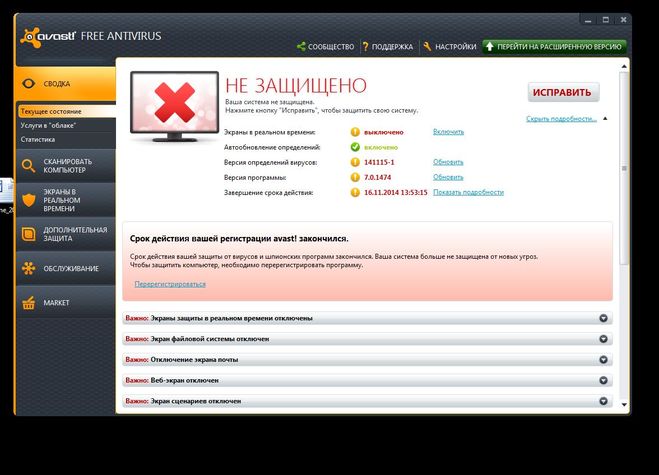Click expiry date 16.11.2014 13:53:15
Screen dimensions: 659x475
[x=395, y=193]
